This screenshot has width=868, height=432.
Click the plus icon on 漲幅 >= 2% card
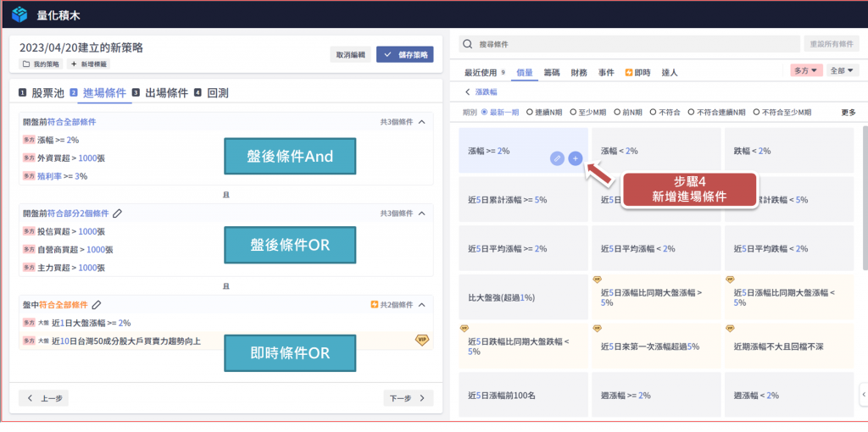click(575, 158)
